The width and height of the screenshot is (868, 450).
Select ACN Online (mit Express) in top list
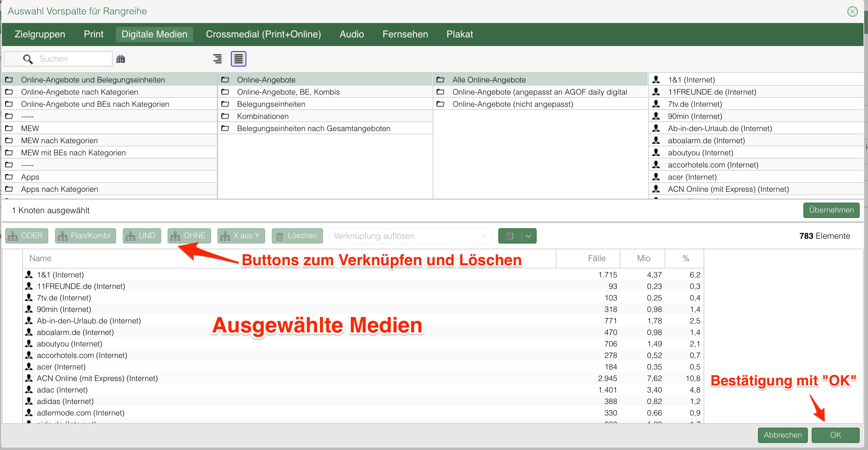point(756,189)
